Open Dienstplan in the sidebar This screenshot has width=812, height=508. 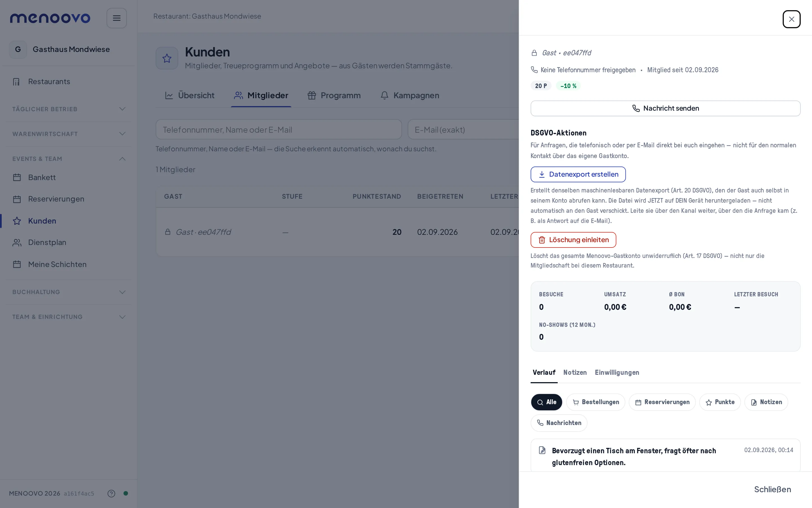click(x=68, y=242)
